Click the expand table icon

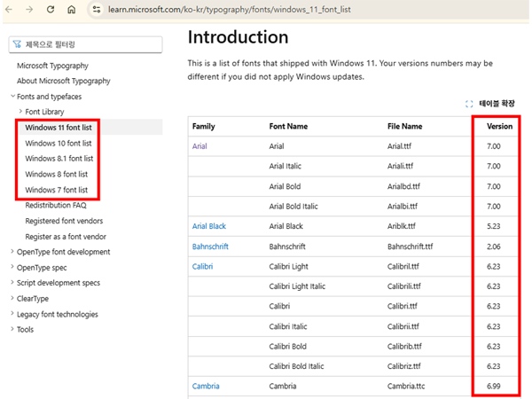click(x=469, y=104)
